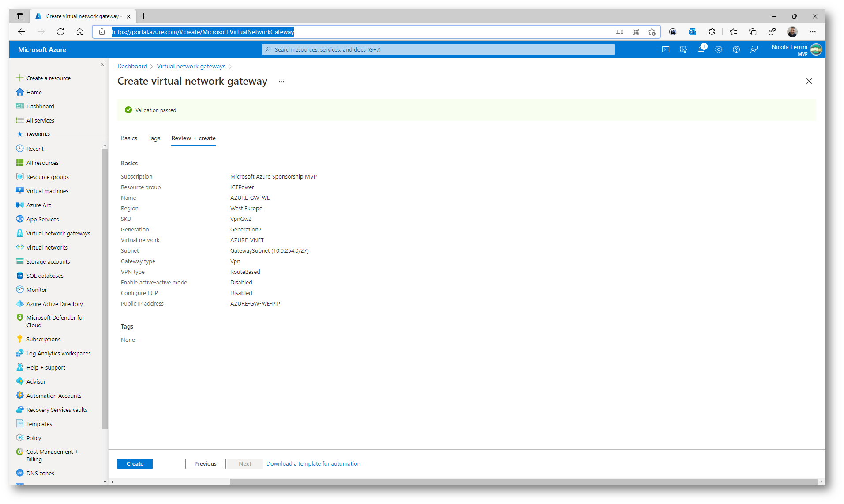Click the Previous button

206,463
